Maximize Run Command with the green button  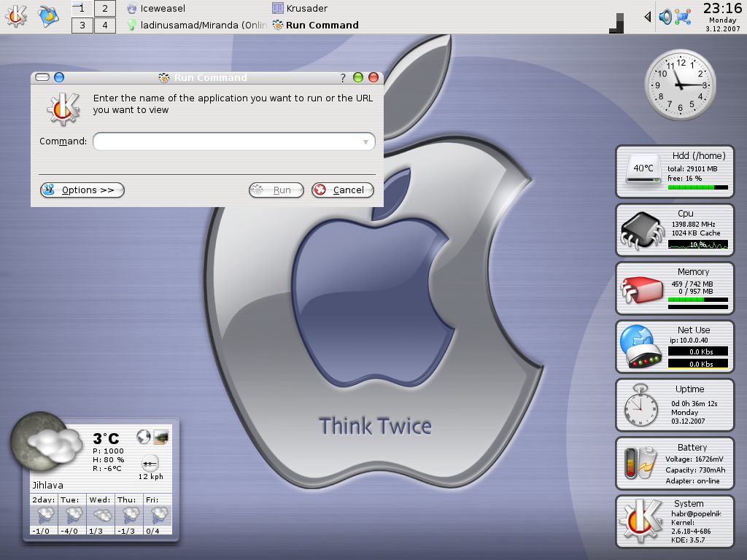coord(357,77)
